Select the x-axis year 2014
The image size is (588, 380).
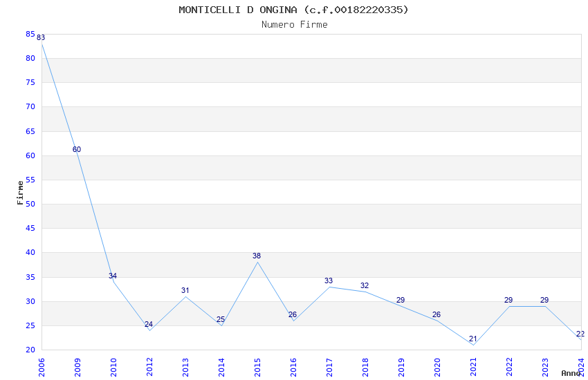point(221,368)
